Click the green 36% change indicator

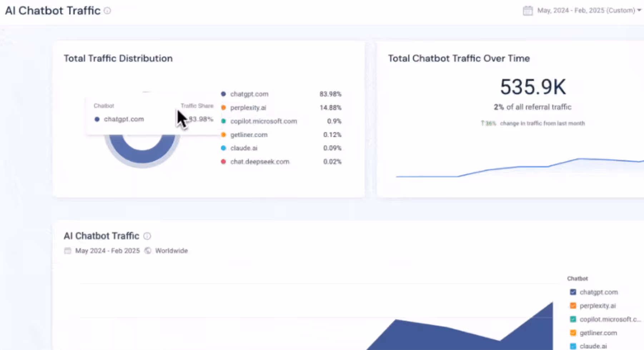click(489, 123)
